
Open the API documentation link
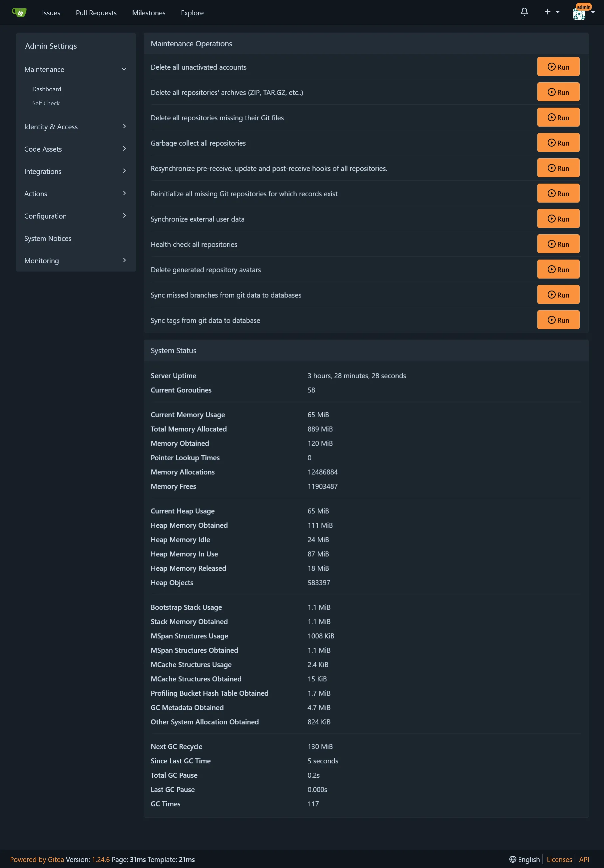tap(584, 859)
